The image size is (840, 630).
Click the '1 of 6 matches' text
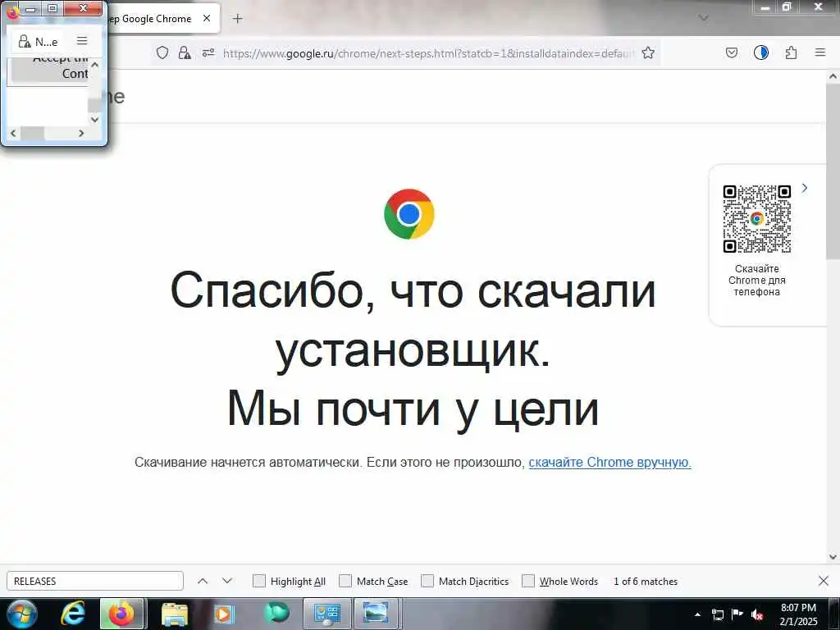tap(646, 582)
